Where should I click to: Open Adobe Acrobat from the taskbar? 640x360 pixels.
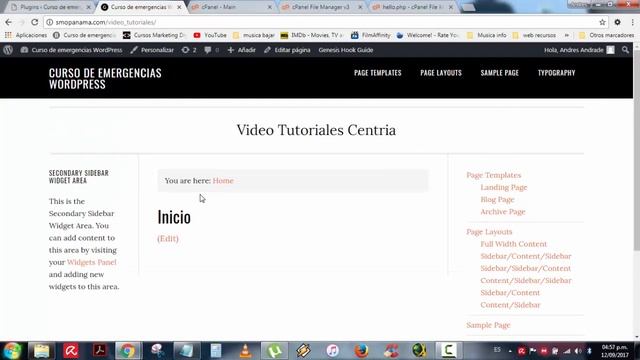tap(100, 351)
